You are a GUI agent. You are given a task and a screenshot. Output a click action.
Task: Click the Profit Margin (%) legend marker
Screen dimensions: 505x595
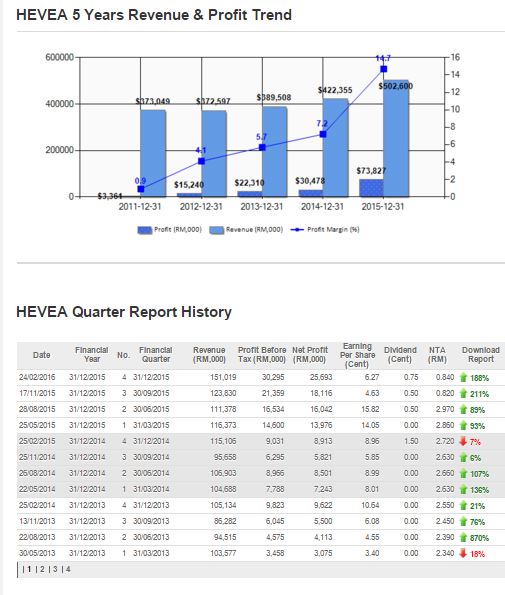pos(297,230)
